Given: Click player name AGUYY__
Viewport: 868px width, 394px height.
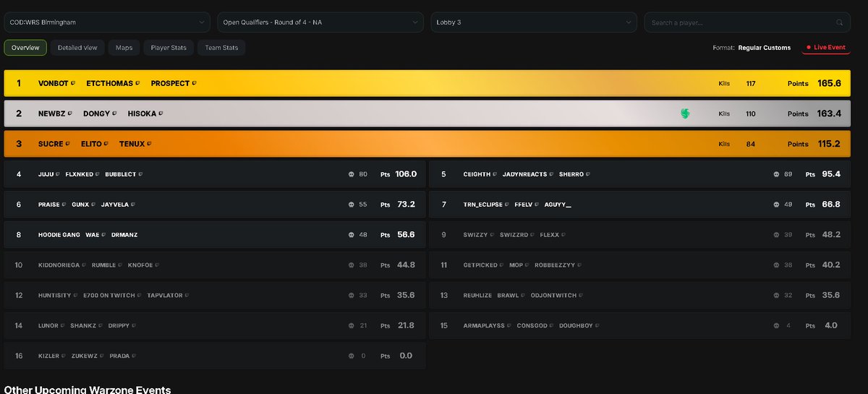Looking at the screenshot, I should (x=557, y=205).
